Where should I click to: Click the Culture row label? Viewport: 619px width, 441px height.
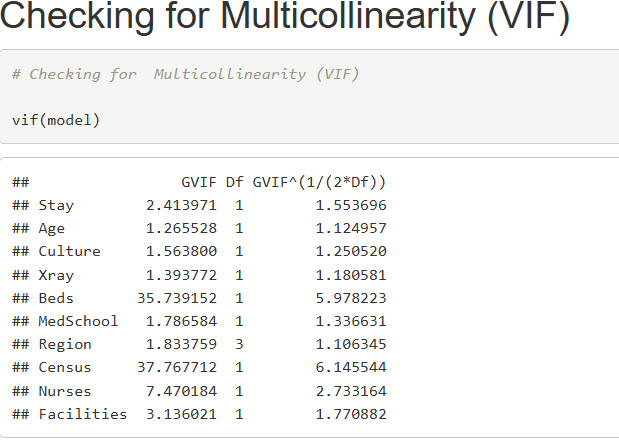coord(69,251)
